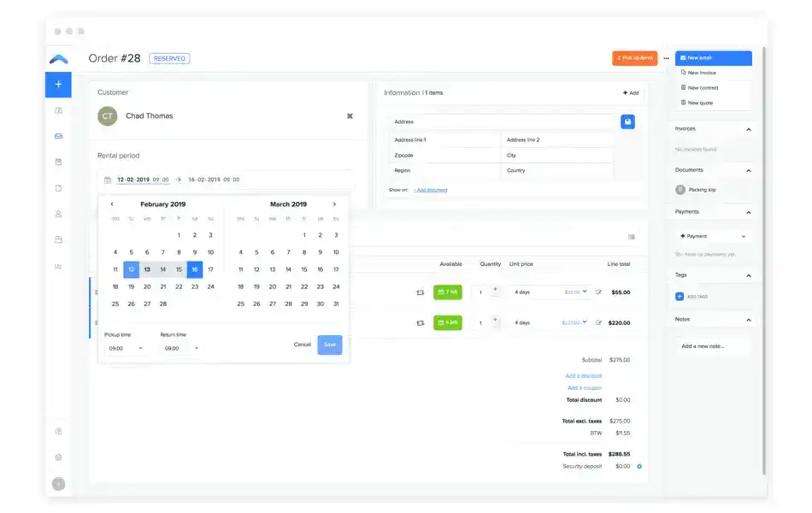
Task: Click the Add a new note field
Action: (714, 346)
